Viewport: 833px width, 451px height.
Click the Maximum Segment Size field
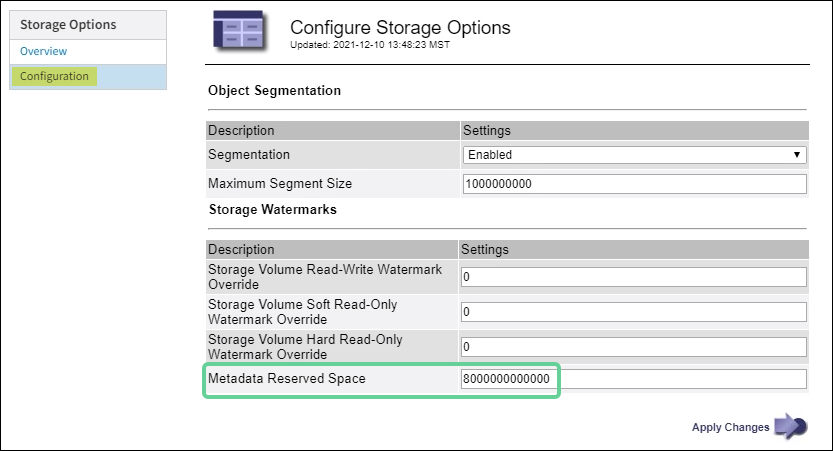[x=634, y=184]
